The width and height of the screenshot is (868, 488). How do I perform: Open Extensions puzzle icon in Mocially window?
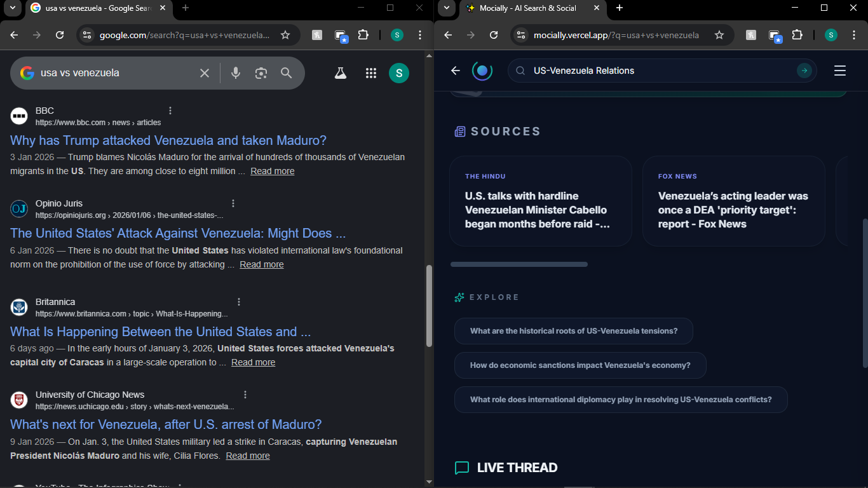[x=797, y=35]
